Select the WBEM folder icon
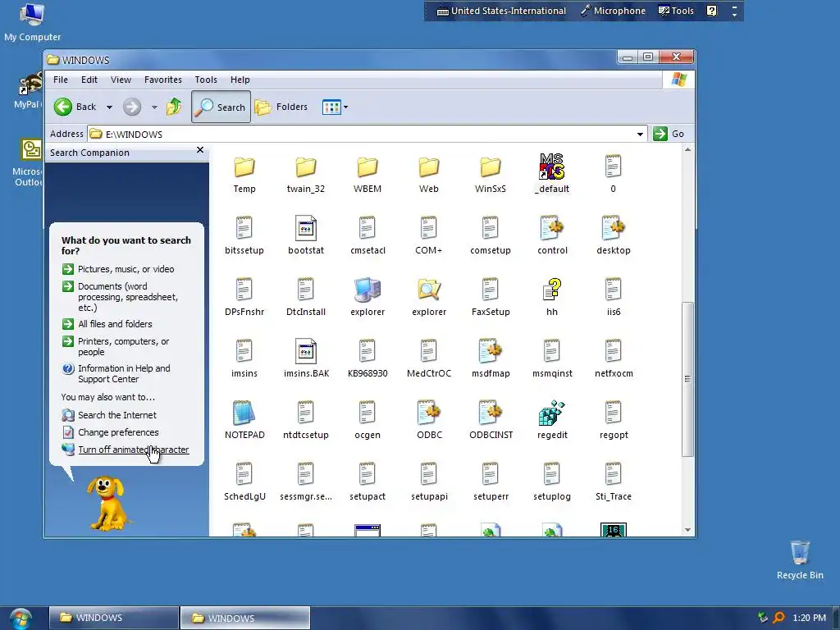840x630 pixels. tap(367, 167)
